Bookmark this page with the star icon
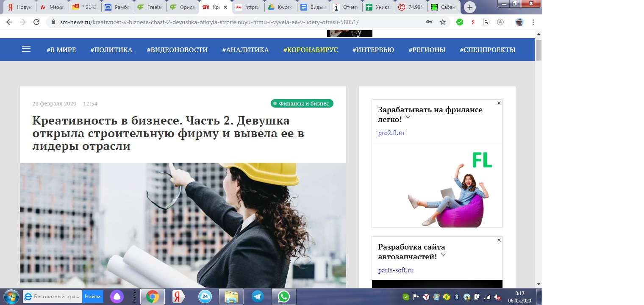This screenshot has height=305, width=644. click(443, 22)
